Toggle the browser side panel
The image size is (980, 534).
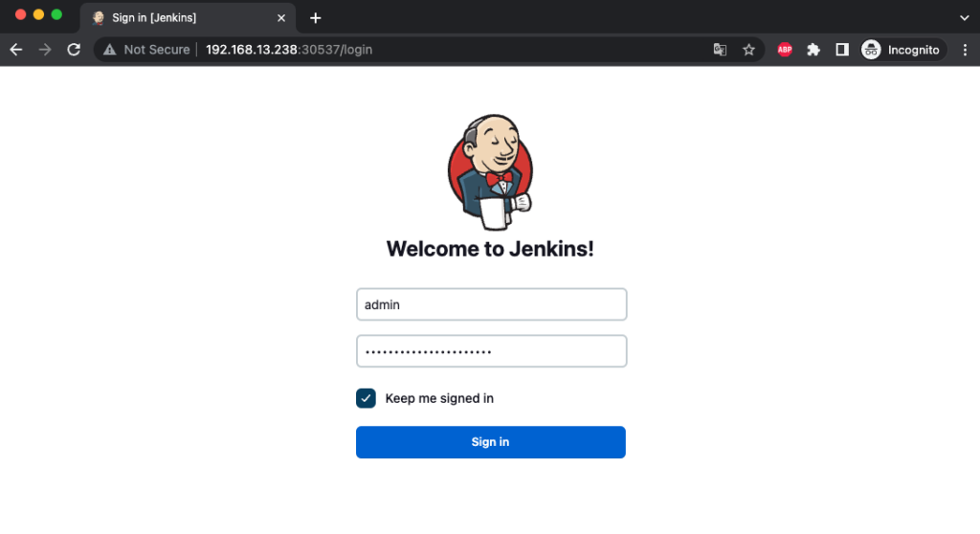pos(842,50)
